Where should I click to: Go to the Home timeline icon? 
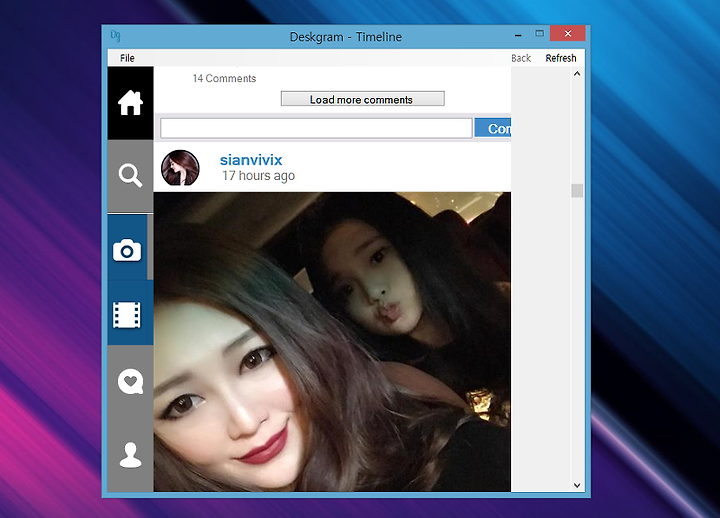pos(130,103)
